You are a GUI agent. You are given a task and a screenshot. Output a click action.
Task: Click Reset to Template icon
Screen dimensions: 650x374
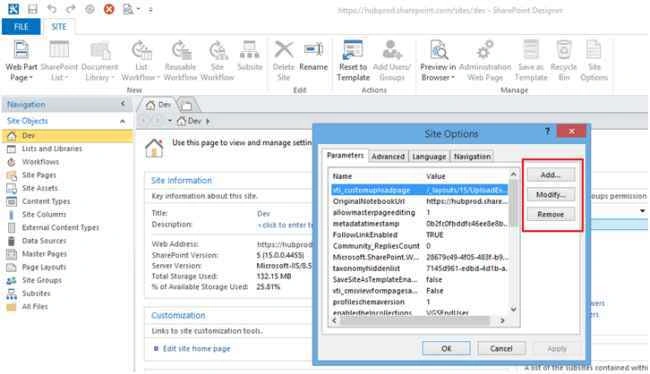coord(353,50)
